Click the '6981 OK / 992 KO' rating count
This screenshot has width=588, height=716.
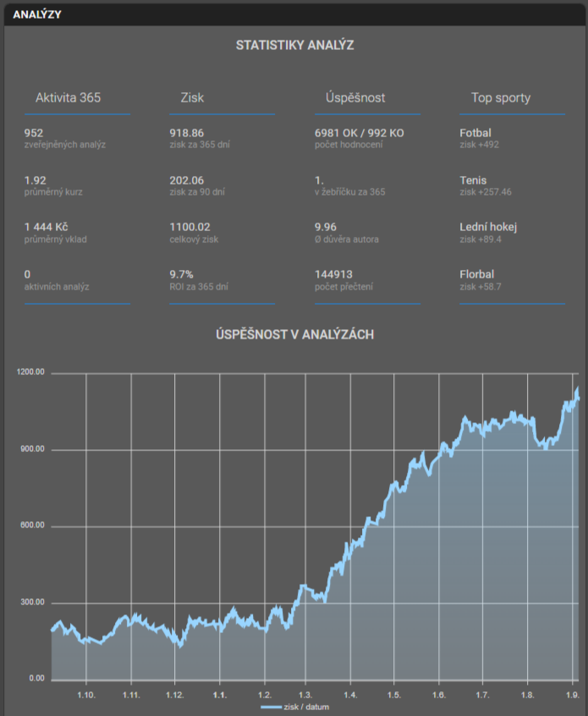click(359, 133)
